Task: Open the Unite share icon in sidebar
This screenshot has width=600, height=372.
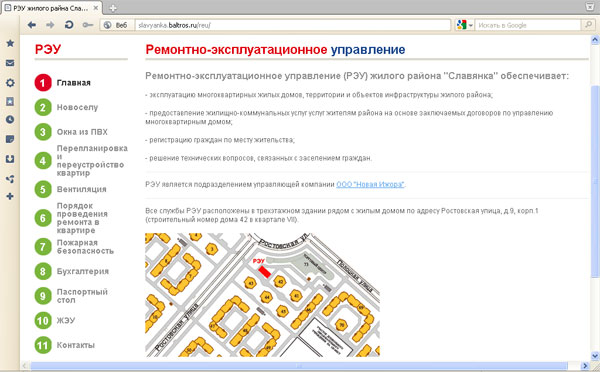Action: coord(10,179)
